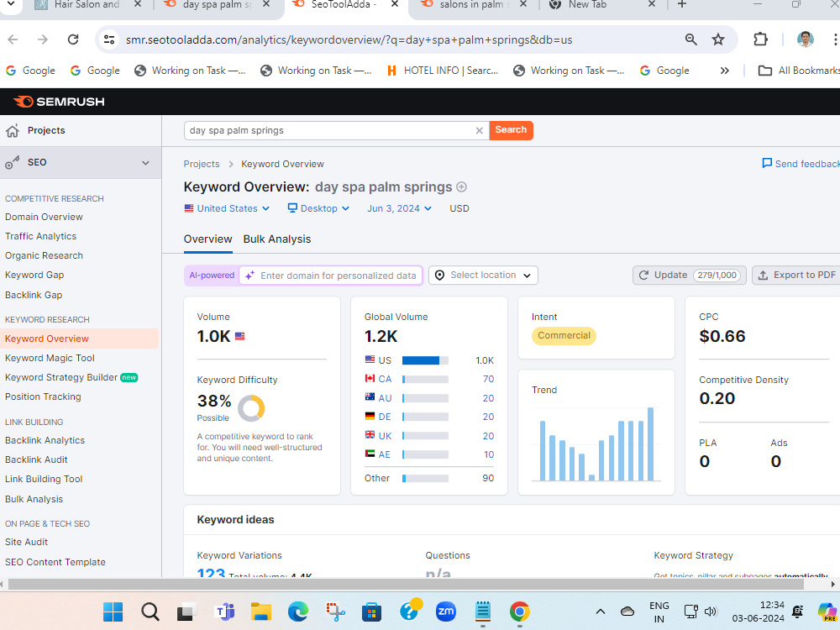Open Chrome profile avatar
840x630 pixels.
[x=806, y=39]
